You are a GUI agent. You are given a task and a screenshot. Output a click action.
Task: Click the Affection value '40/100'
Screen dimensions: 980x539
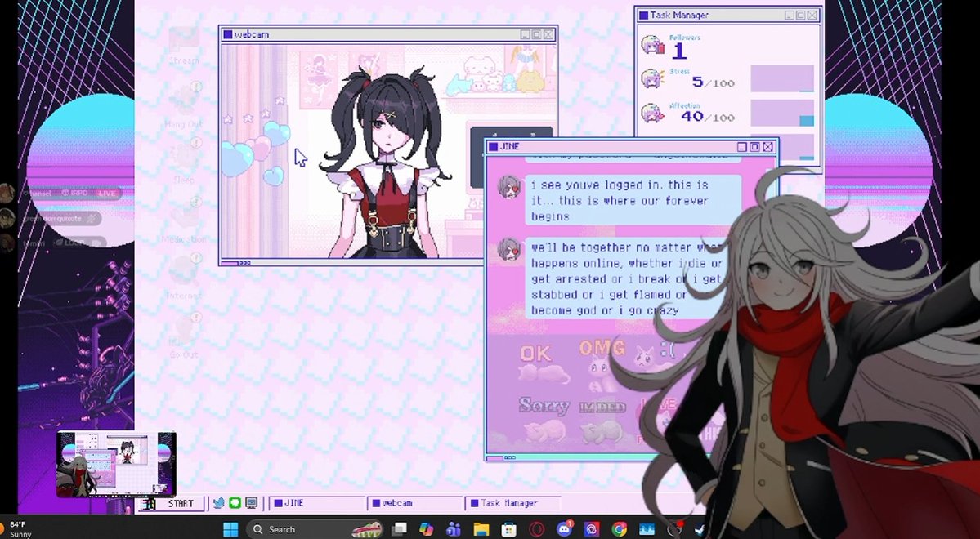pyautogui.click(x=708, y=116)
